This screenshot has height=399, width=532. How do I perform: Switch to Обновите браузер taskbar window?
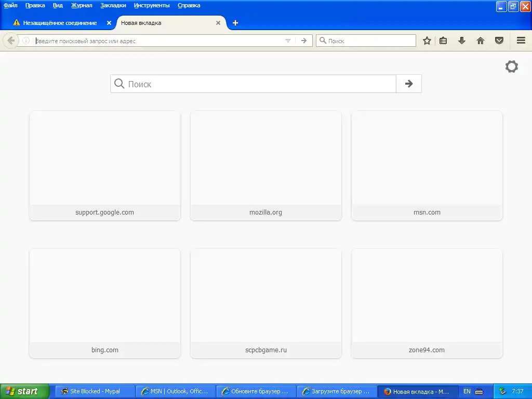(x=256, y=391)
